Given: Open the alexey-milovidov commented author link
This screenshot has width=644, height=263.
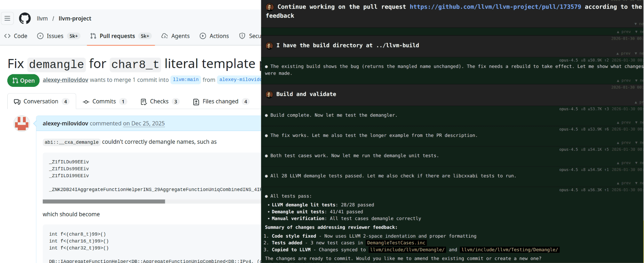Looking at the screenshot, I should point(65,123).
